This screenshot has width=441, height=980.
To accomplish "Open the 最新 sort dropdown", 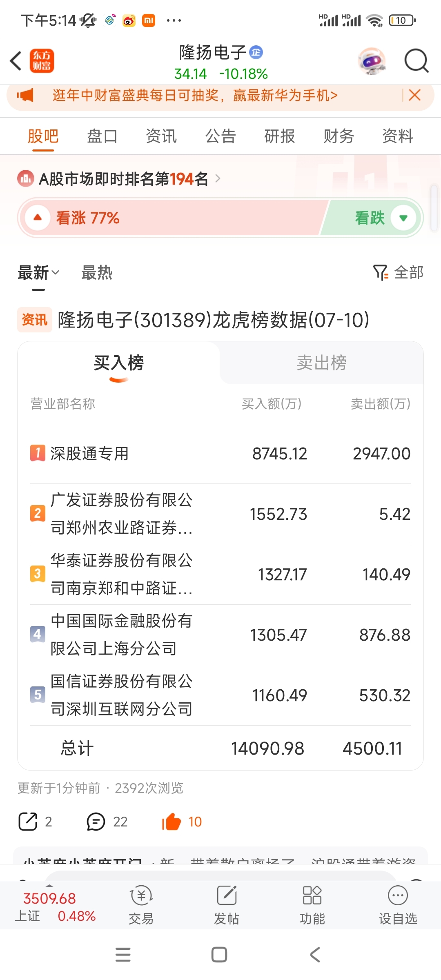I will [38, 273].
